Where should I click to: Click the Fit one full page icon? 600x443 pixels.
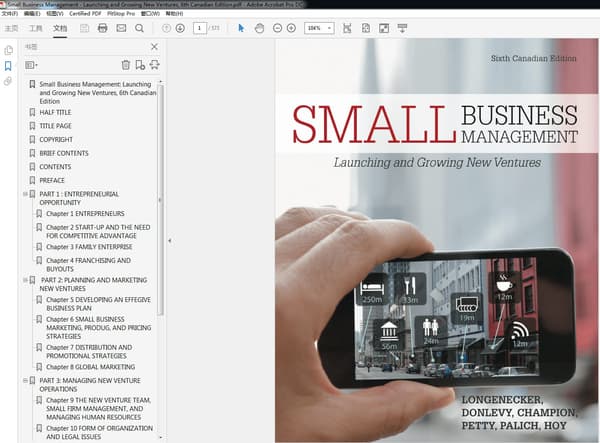click(366, 28)
